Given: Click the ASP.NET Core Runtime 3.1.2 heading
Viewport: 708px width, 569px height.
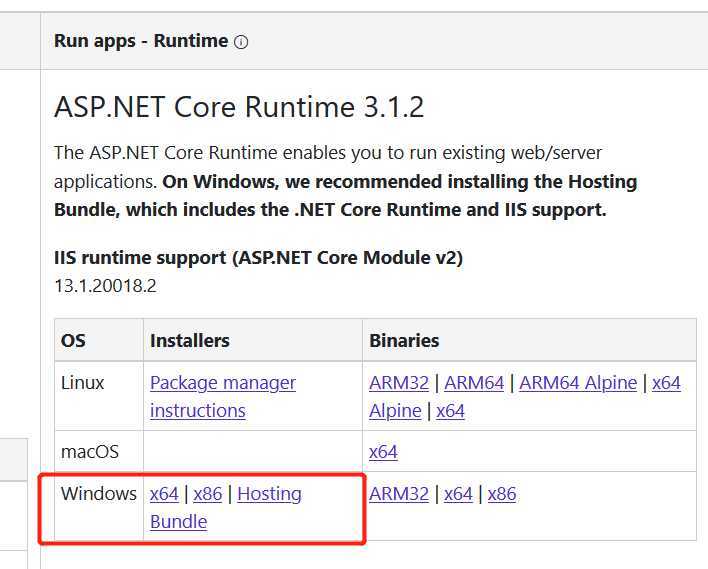Looking at the screenshot, I should tap(239, 107).
